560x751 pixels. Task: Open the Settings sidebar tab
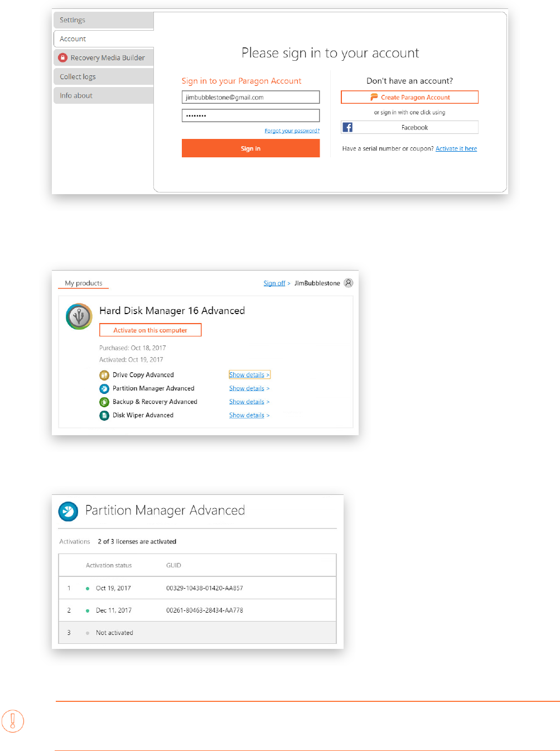click(x=103, y=20)
